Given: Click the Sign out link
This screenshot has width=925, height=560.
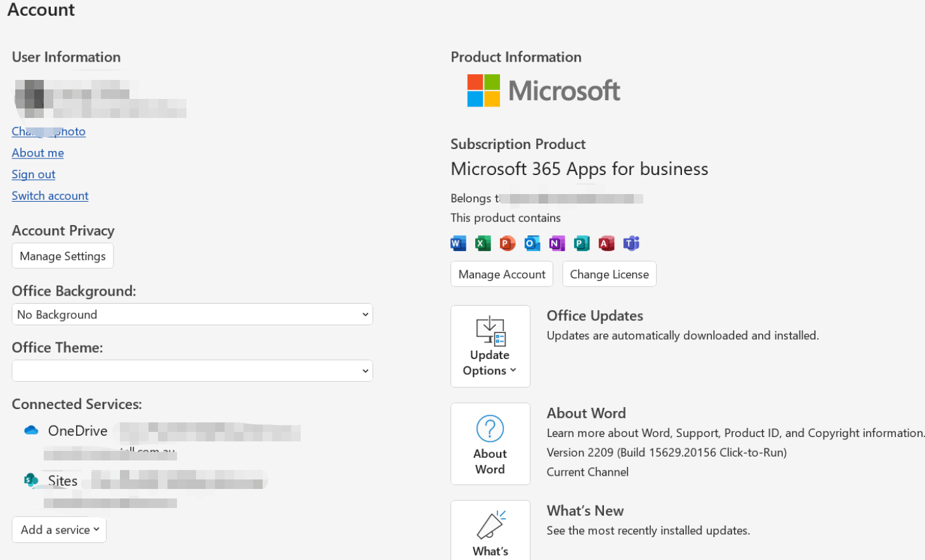Looking at the screenshot, I should coord(34,174).
